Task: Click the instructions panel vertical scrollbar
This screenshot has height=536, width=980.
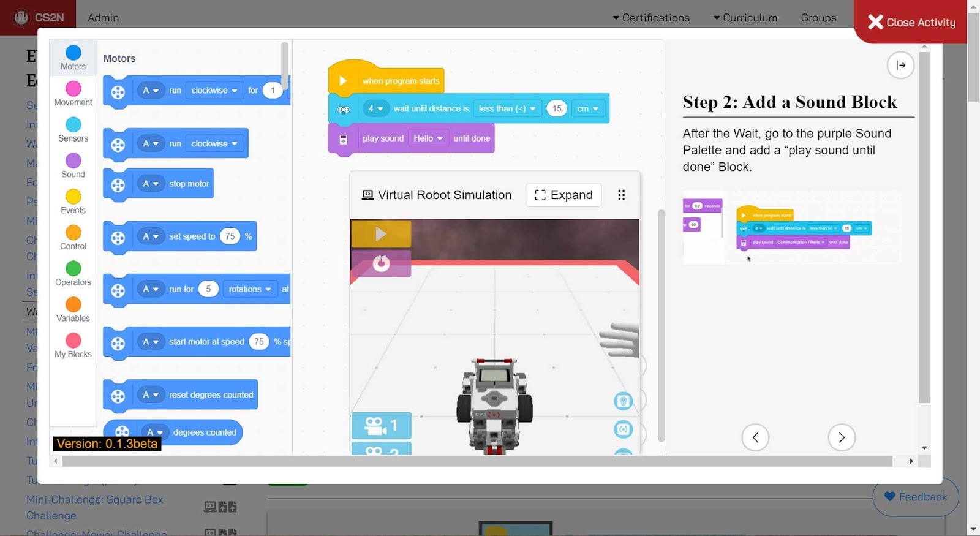Action: click(924, 227)
